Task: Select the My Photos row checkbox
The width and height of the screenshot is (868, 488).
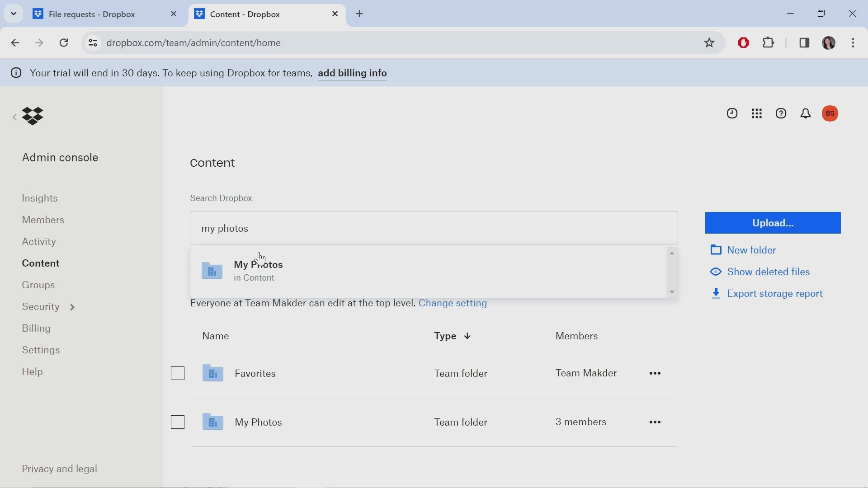Action: click(178, 422)
